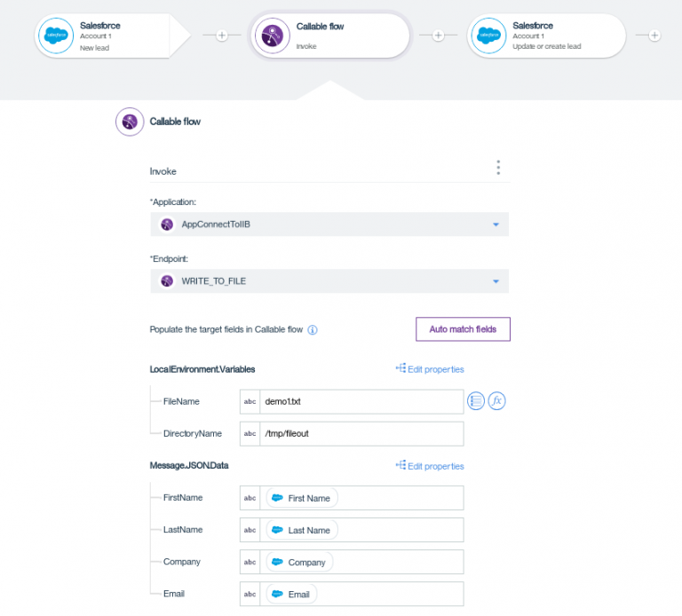The width and height of the screenshot is (682, 616).
Task: Click the info icon beside Populate target fields
Action: click(x=313, y=330)
